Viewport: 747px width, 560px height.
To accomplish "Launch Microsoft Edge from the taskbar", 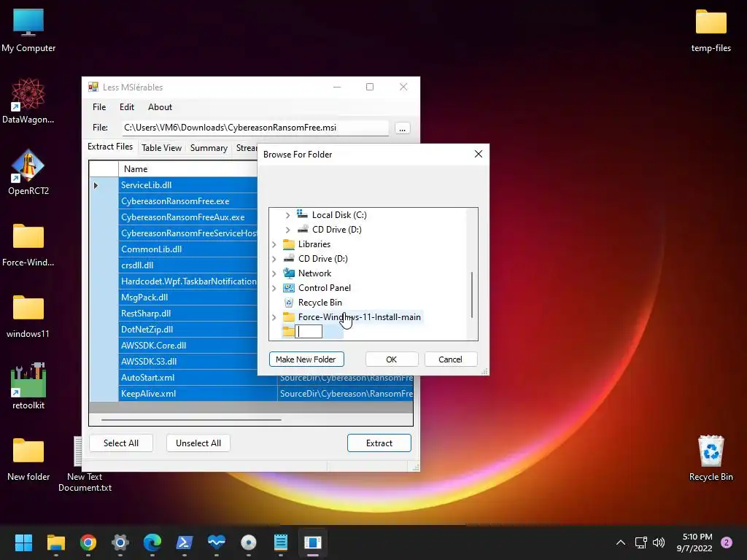I will pos(152,542).
